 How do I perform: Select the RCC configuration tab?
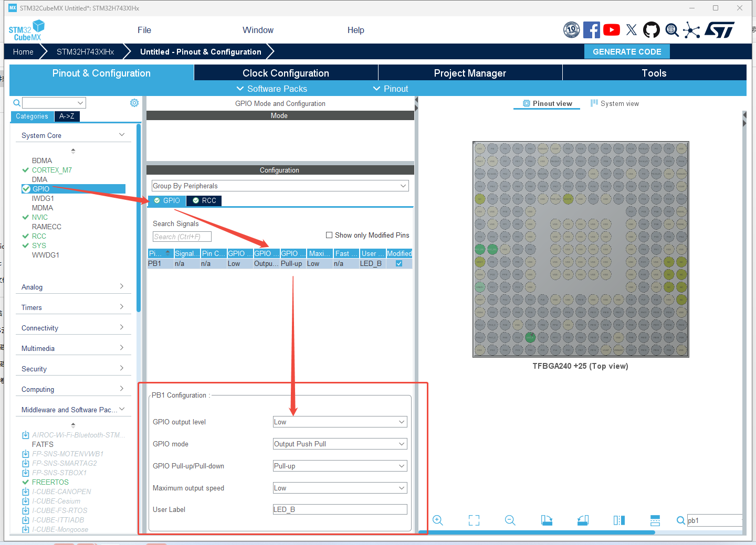click(204, 200)
